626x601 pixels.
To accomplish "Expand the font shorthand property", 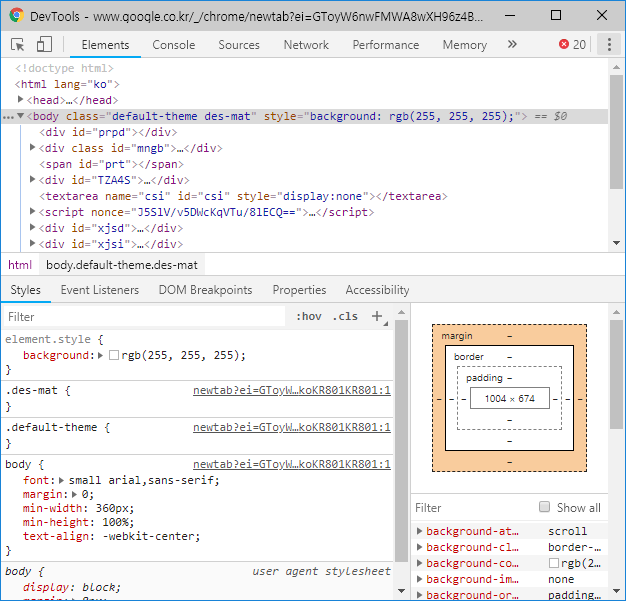I will [61, 480].
